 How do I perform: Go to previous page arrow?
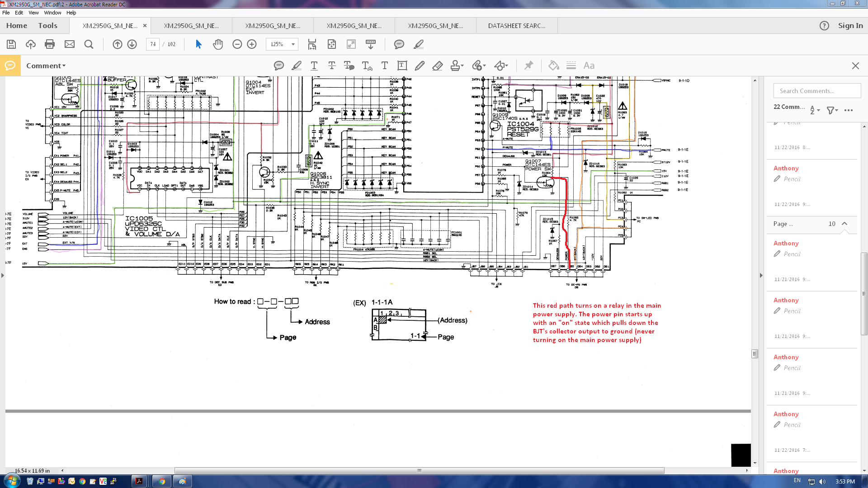click(x=118, y=44)
